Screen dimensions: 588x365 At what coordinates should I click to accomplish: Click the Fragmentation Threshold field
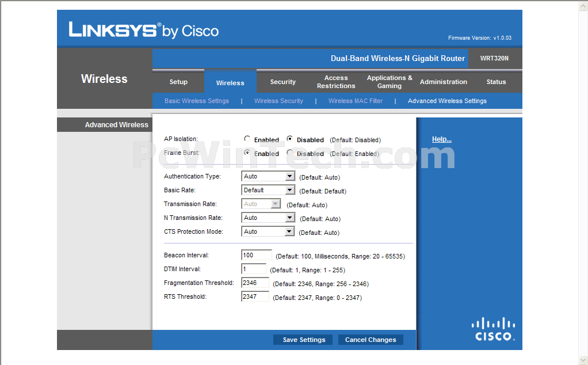coord(255,283)
